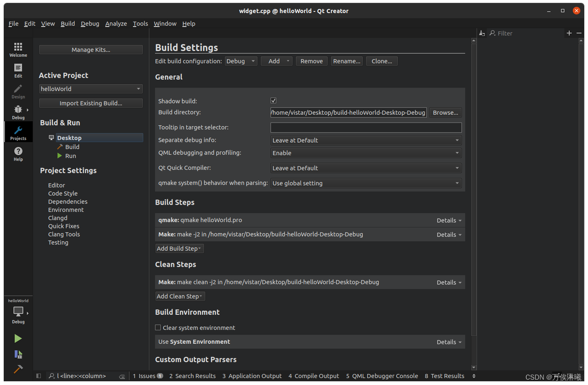
Task: Click Remove configuration button
Action: [312, 61]
